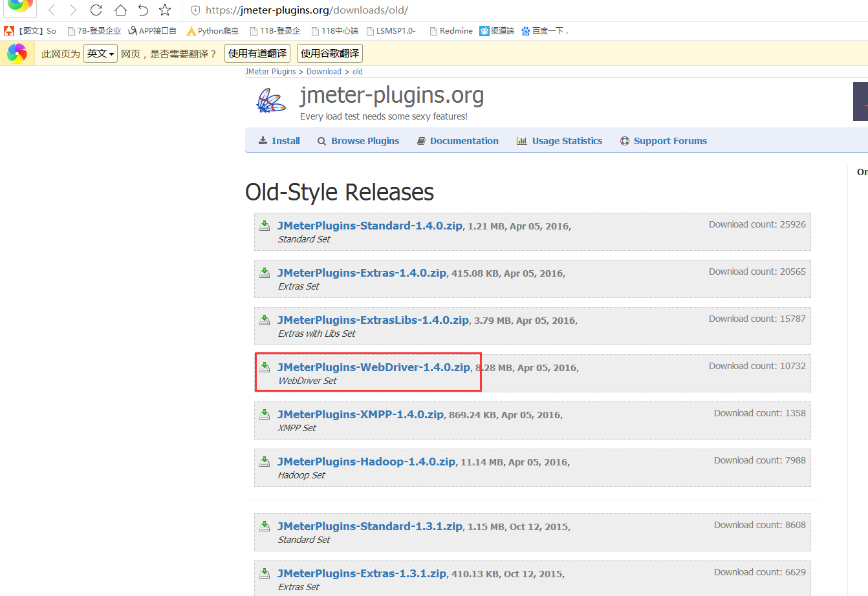Download JMeterPlugins-Extras-1.3.1.zip
The width and height of the screenshot is (868, 596).
click(x=362, y=573)
